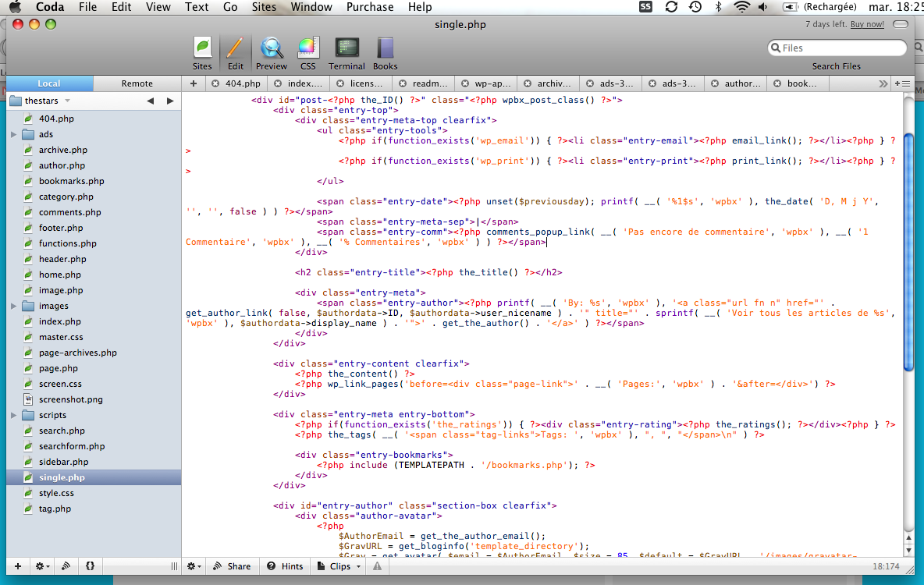
Task: Expand the scripts folder
Action: [13, 415]
